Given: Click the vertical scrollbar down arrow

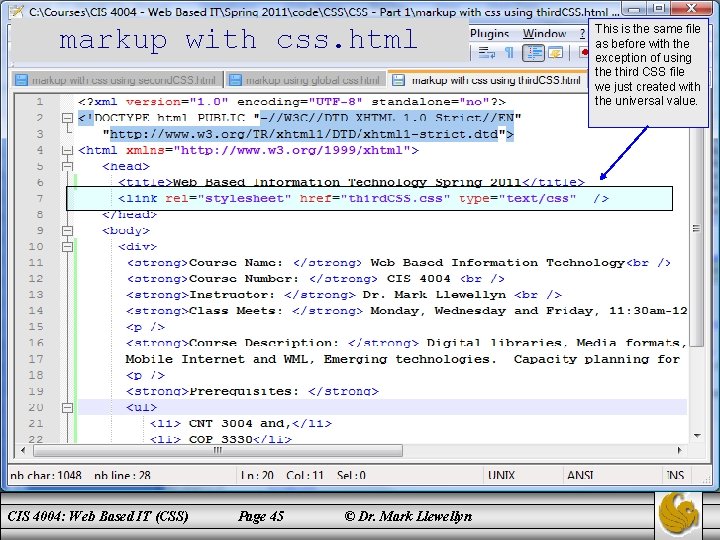Looking at the screenshot, I should 697,436.
